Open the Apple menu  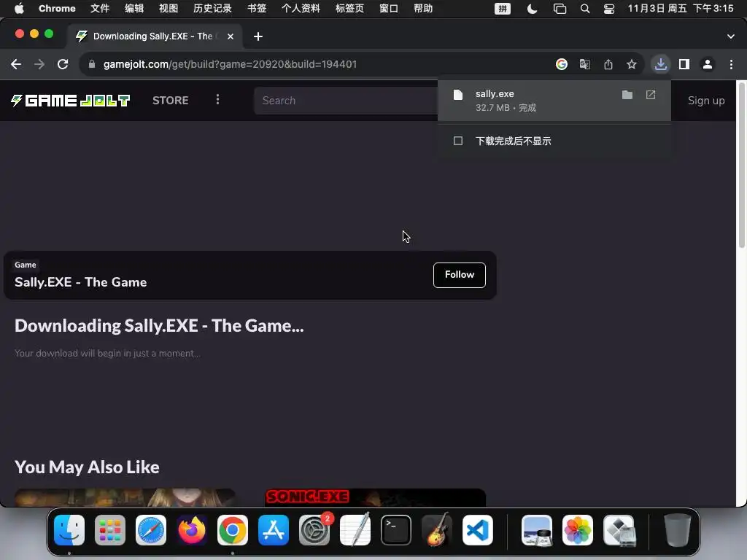[x=19, y=9]
